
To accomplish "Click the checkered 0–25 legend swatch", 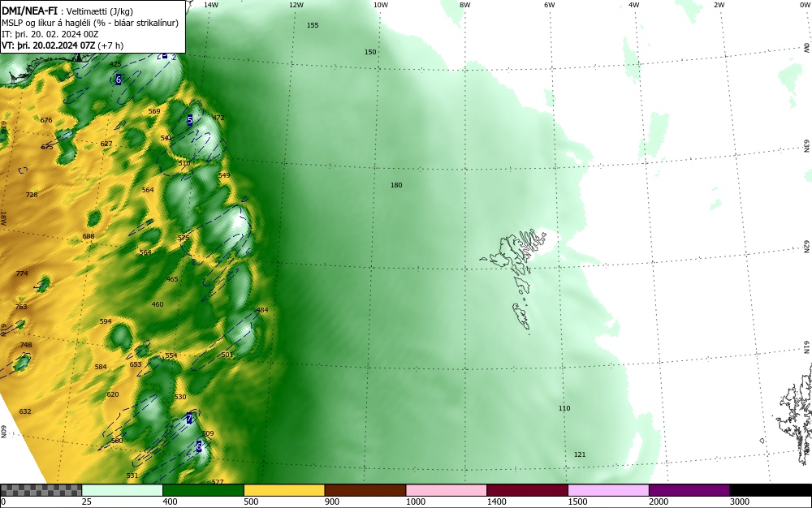I will tap(41, 490).
